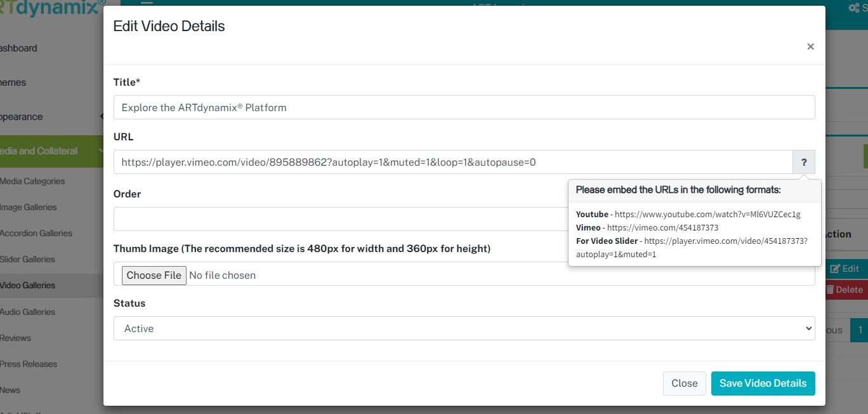The width and height of the screenshot is (868, 414).
Task: Select pagination page 1
Action: click(x=860, y=330)
